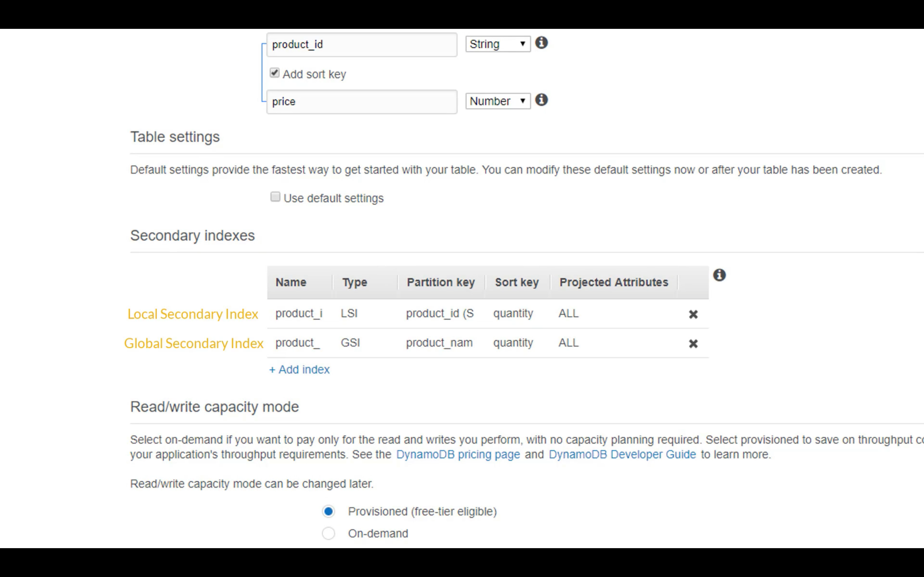Open sort key Number type dropdown

[x=498, y=101]
